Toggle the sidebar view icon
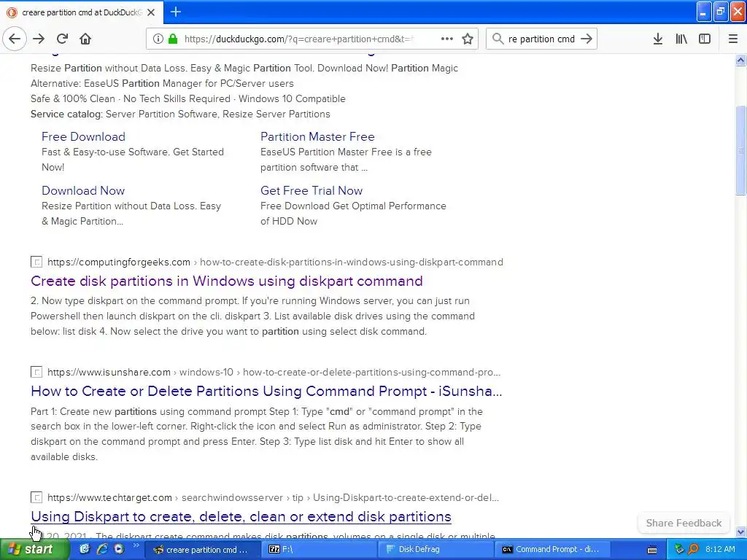 click(x=705, y=39)
